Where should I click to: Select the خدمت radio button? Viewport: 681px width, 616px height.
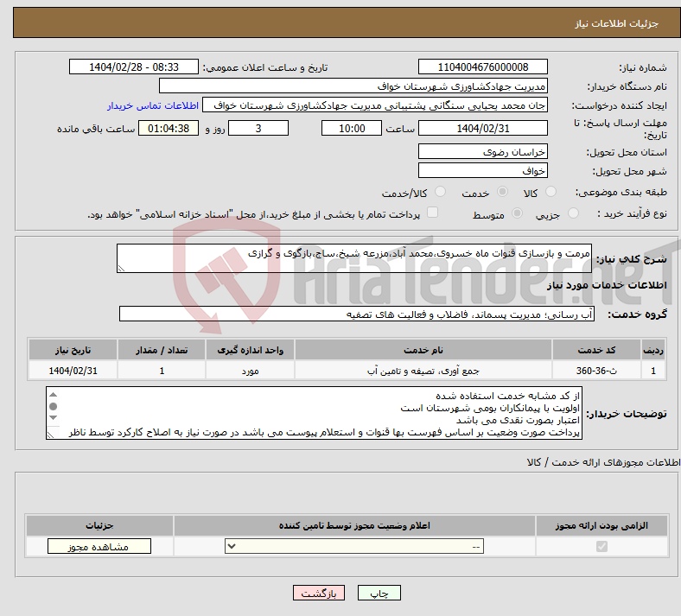(502, 192)
